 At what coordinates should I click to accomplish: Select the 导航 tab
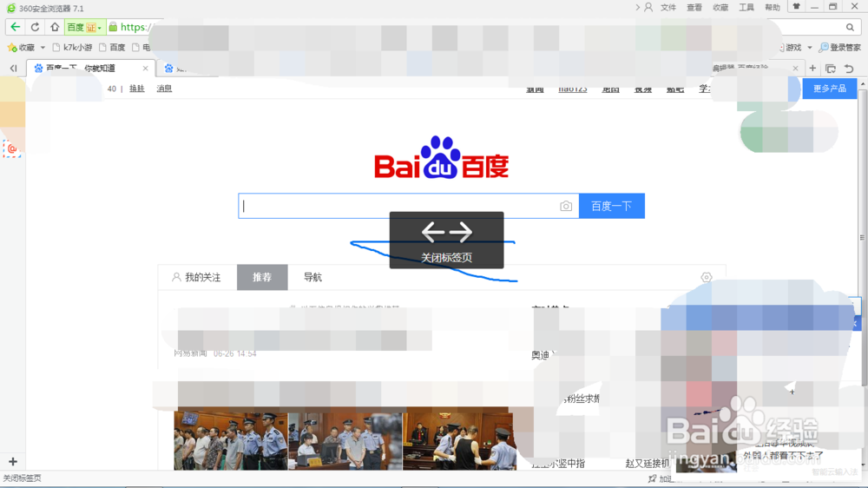pos(312,277)
